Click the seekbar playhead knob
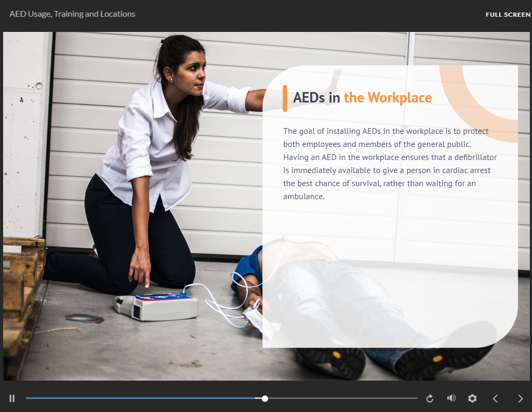This screenshot has width=532, height=412. [265, 398]
